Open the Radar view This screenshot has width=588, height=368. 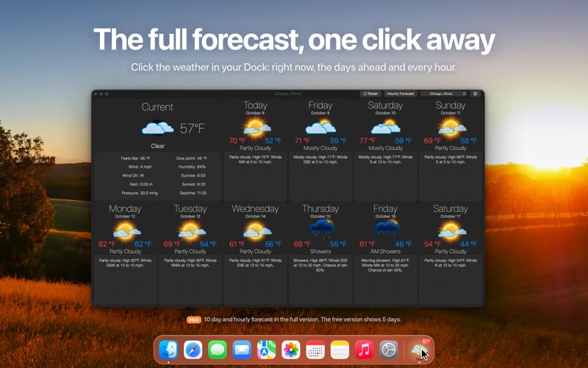point(370,93)
